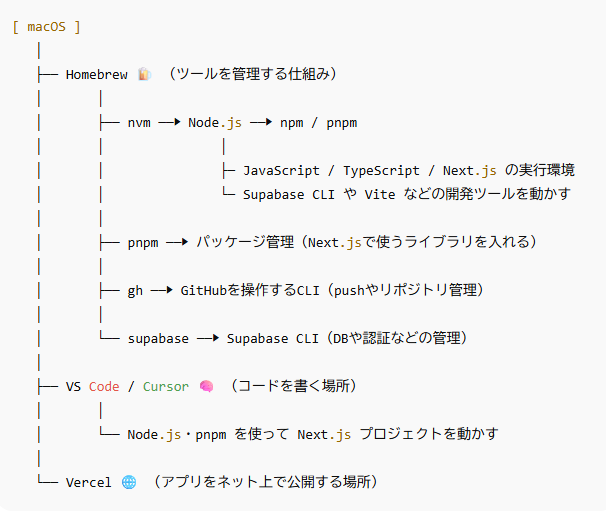Click the npm / pnpm text
The image size is (606, 518).
(318, 123)
